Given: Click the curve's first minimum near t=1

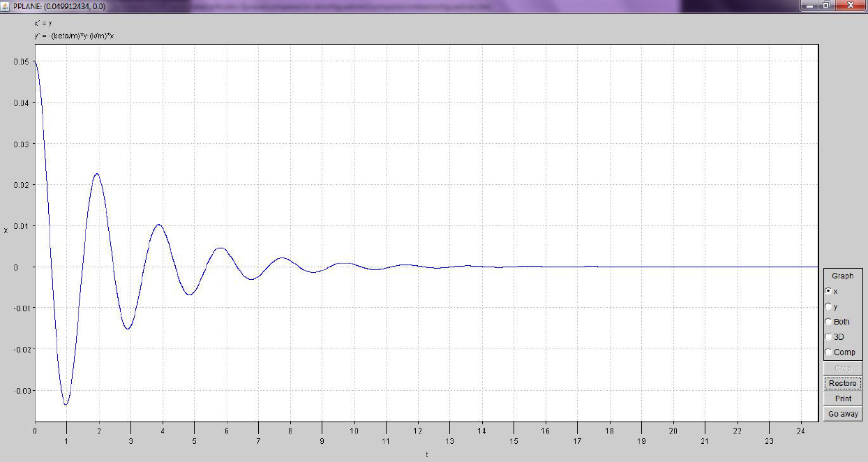Looking at the screenshot, I should [x=66, y=404].
